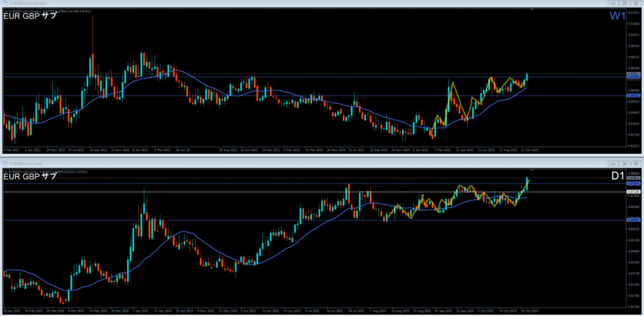Maximize the Daily chart window

[625, 162]
